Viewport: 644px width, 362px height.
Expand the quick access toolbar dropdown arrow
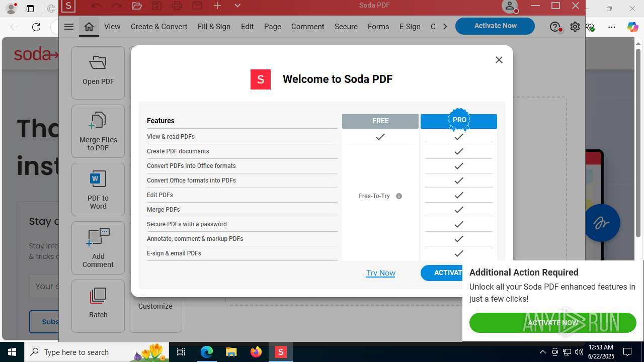pyautogui.click(x=237, y=6)
